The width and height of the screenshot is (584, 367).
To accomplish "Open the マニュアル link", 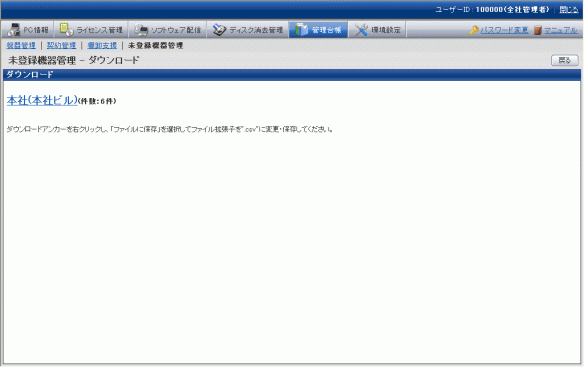I will point(561,30).
